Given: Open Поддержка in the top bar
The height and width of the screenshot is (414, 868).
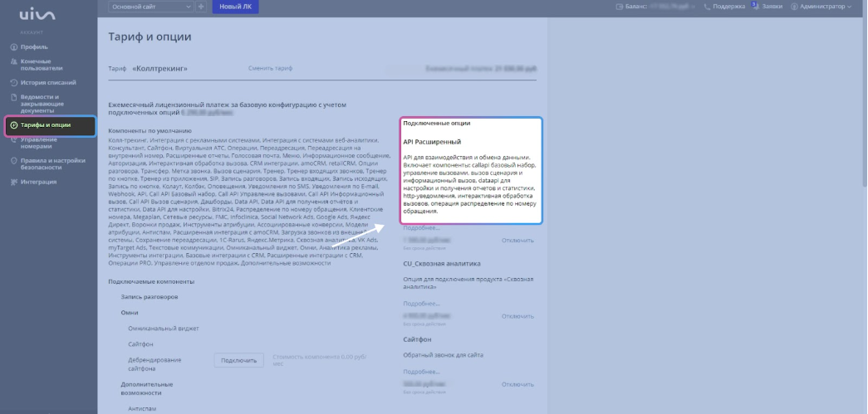Looking at the screenshot, I should tap(726, 7).
